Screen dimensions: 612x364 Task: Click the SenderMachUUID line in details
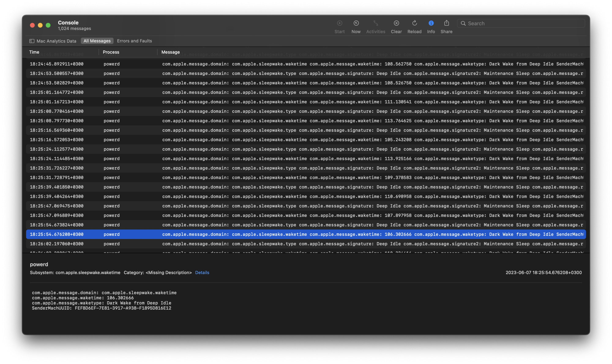point(102,308)
